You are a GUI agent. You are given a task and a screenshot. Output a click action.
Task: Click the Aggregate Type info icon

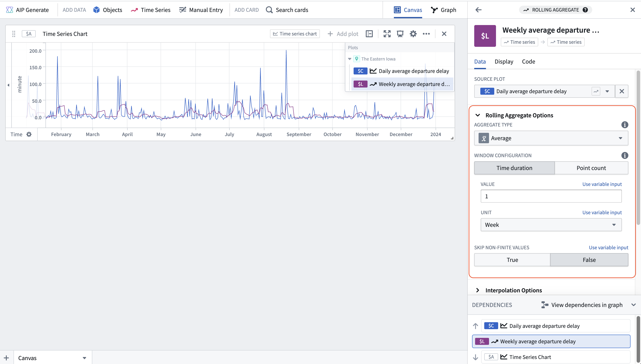pyautogui.click(x=624, y=125)
